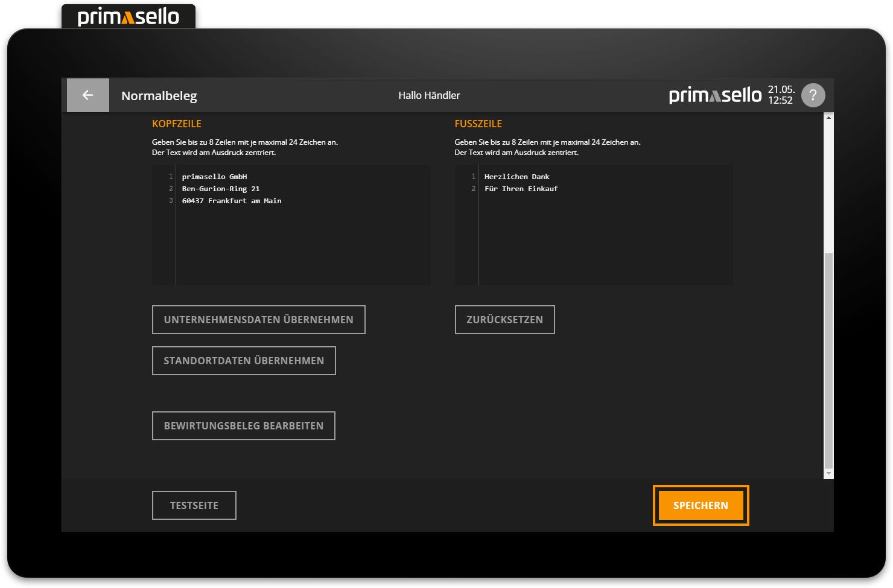The height and width of the screenshot is (588, 893).
Task: Click the date and time display
Action: [781, 95]
